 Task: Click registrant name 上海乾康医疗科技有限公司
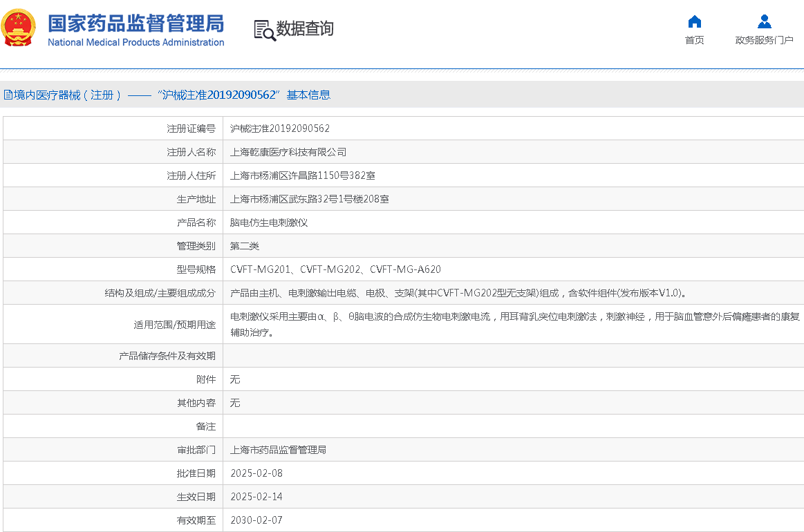288,152
